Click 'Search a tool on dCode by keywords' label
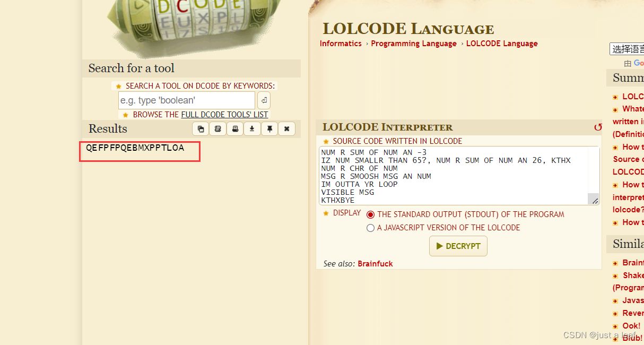This screenshot has height=345, width=644. pos(200,86)
